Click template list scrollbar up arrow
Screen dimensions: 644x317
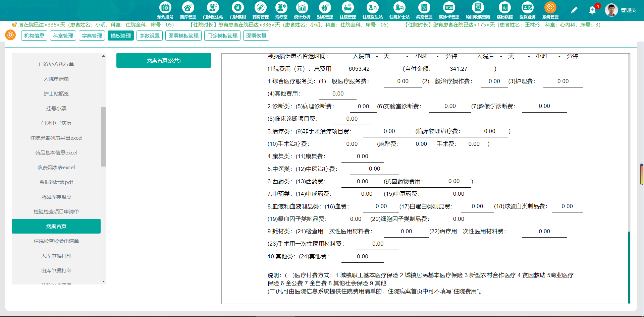(103, 56)
